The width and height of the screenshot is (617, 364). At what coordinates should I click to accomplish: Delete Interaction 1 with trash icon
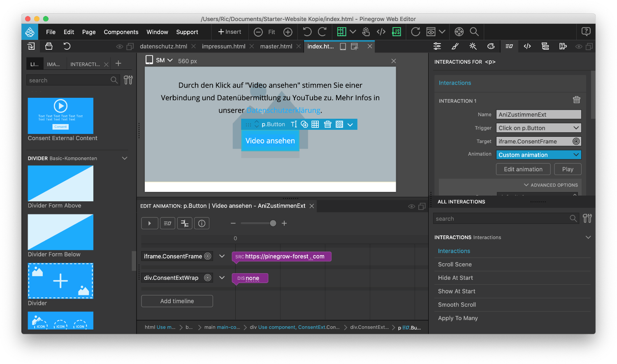pos(577,100)
